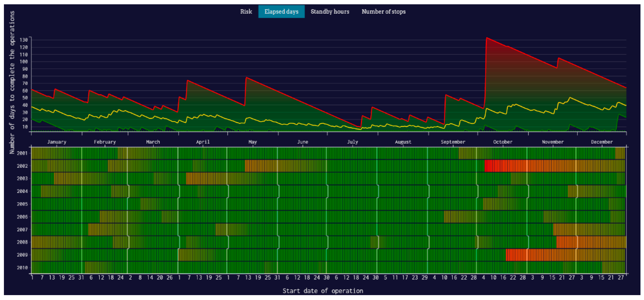Select the Elapsed days tab

click(x=281, y=12)
